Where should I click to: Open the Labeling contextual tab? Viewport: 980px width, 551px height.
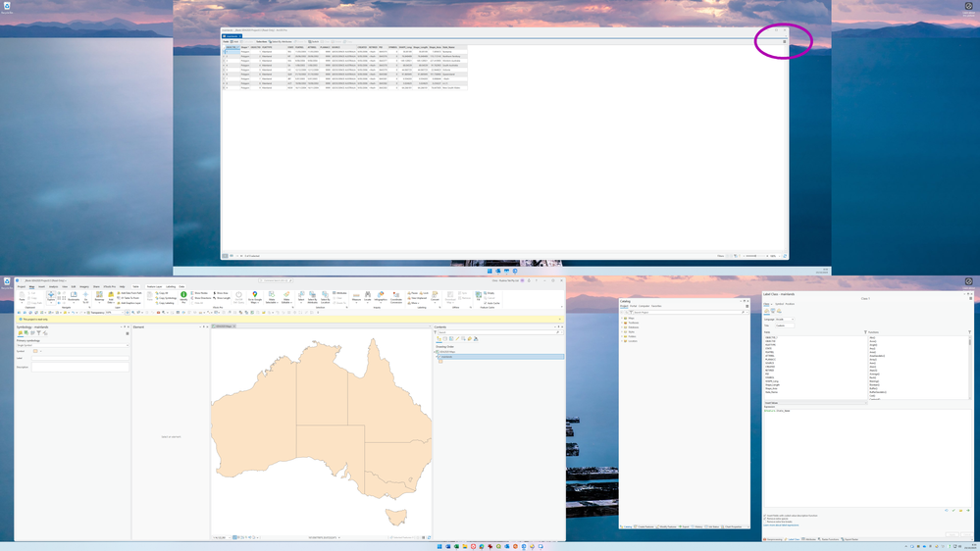pos(171,286)
